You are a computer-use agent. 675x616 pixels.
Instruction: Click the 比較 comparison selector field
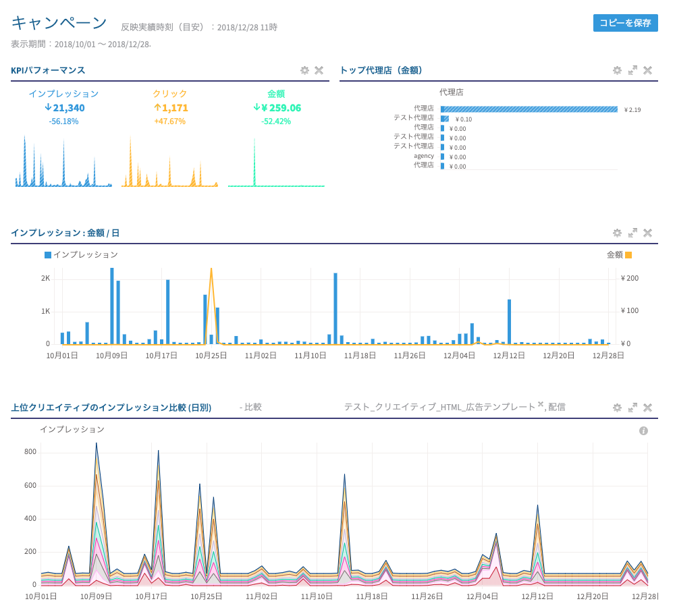pos(253,408)
